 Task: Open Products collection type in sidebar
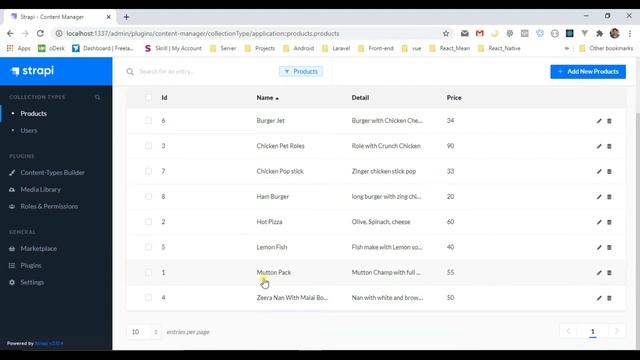click(x=33, y=113)
